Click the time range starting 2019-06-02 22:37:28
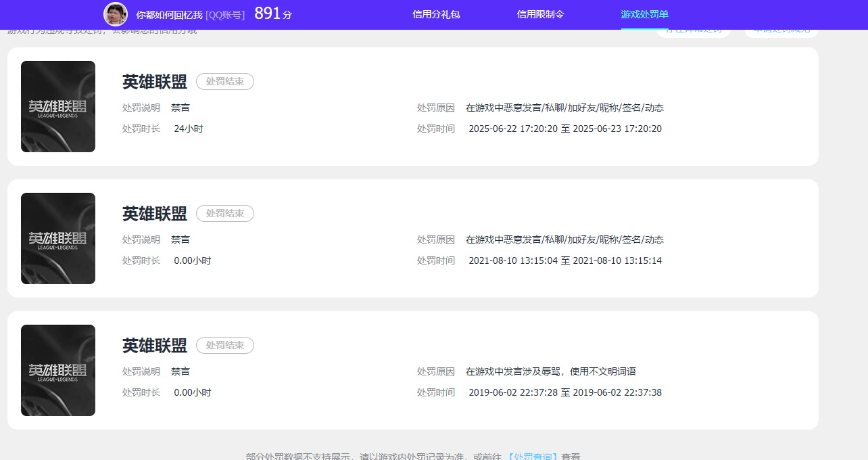The image size is (868, 460). 565,392
